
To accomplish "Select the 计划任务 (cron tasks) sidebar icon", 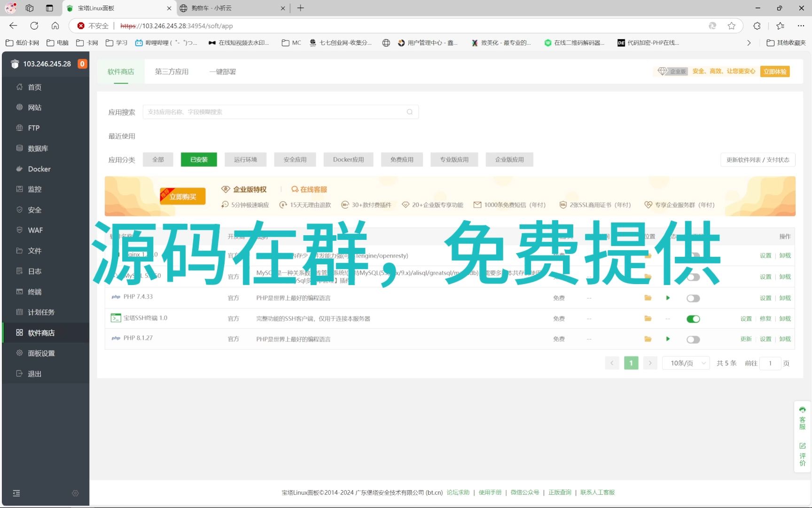I will 40,312.
